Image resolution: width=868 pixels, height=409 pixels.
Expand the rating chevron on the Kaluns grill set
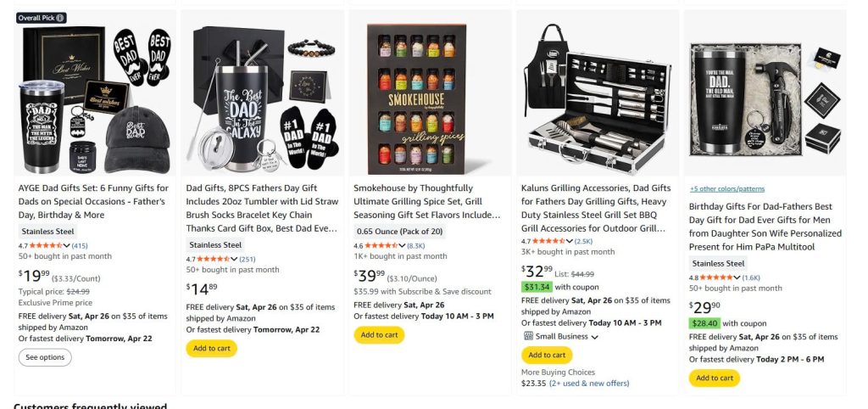pos(570,241)
